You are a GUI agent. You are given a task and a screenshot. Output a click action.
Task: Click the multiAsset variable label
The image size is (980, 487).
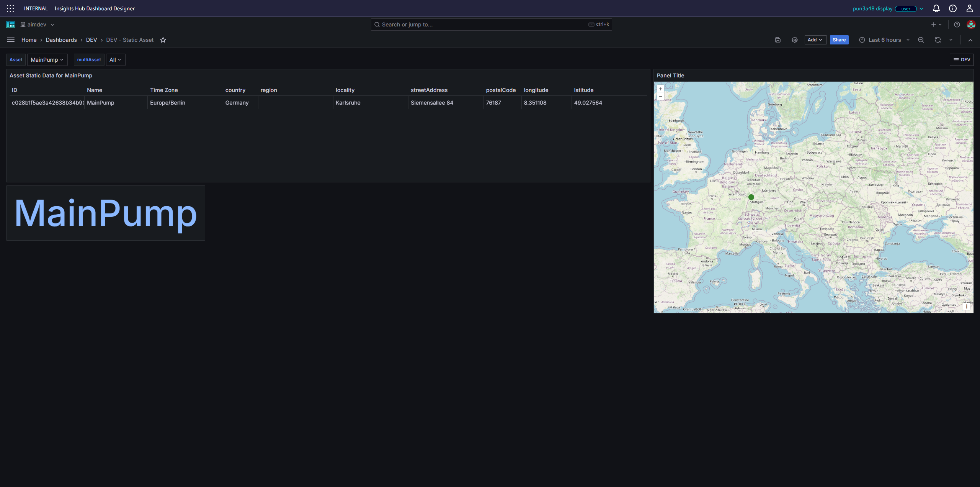click(x=89, y=60)
